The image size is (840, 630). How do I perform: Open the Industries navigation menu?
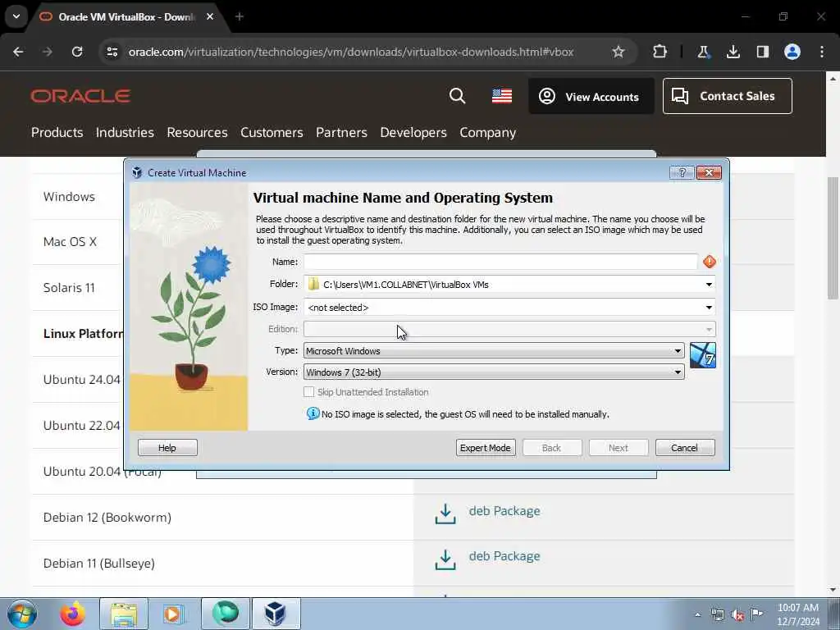125,132
